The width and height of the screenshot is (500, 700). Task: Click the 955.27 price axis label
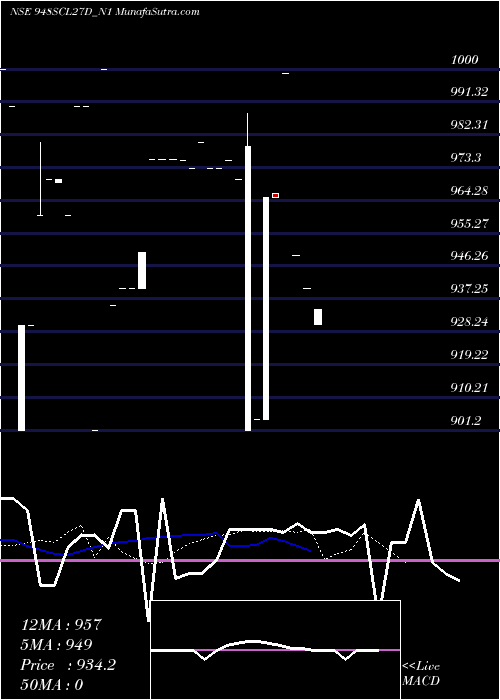click(x=469, y=223)
